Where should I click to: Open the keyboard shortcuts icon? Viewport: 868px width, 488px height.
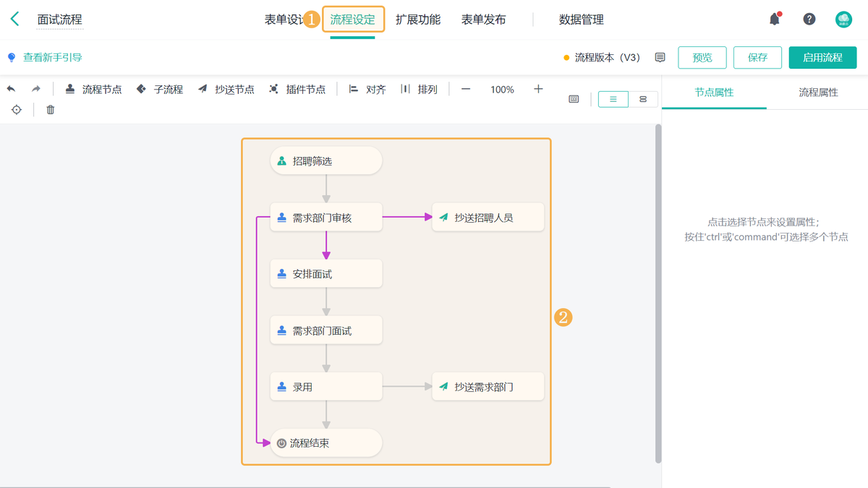click(x=574, y=99)
